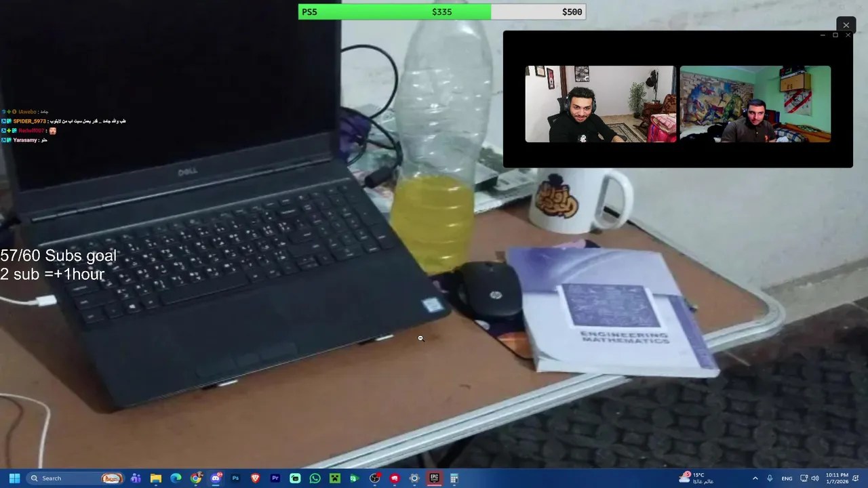Click the '57/60 Subs goal' text
Screen dimensions: 868x488
click(x=58, y=256)
